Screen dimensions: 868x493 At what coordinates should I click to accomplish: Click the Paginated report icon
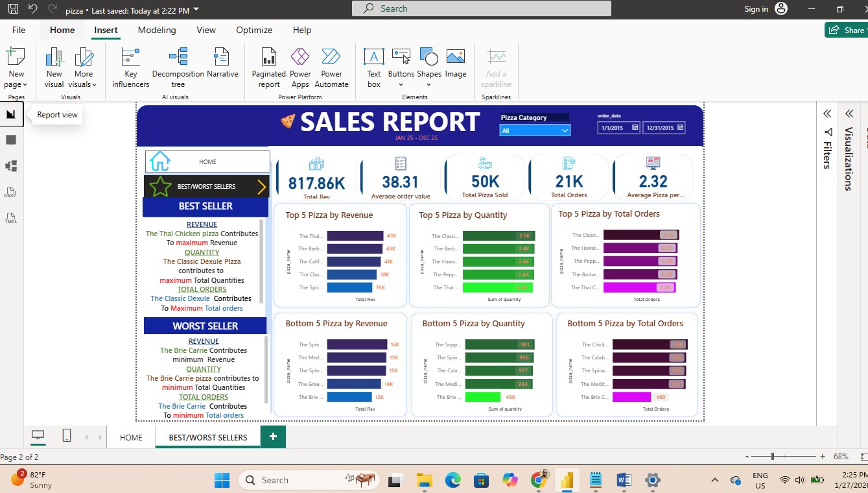(268, 67)
